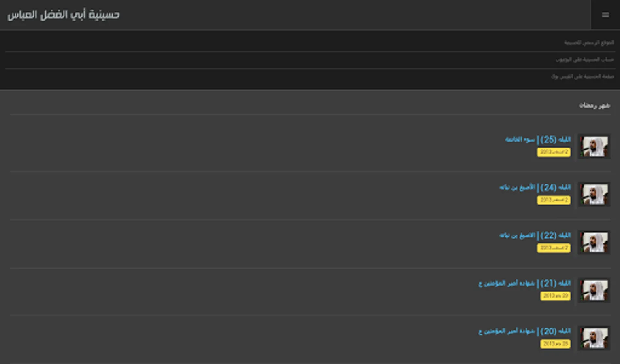Open the YouTube account menu item
The width and height of the screenshot is (620, 364).
tap(584, 59)
